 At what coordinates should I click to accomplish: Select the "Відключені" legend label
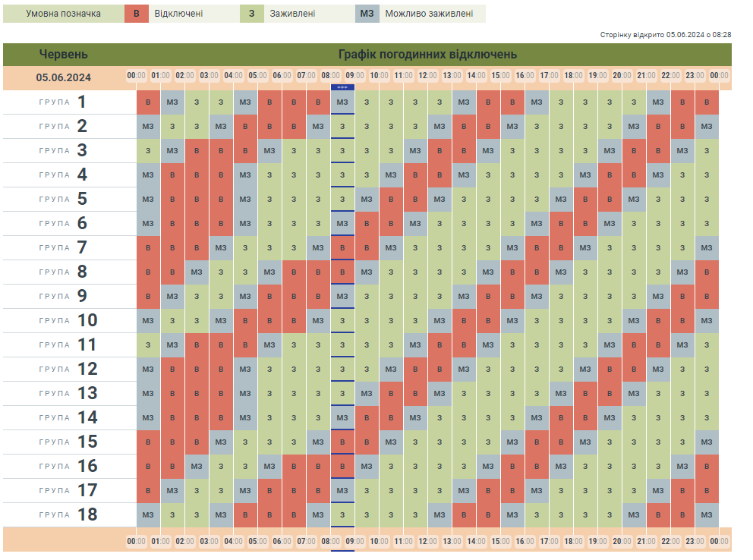pos(176,14)
